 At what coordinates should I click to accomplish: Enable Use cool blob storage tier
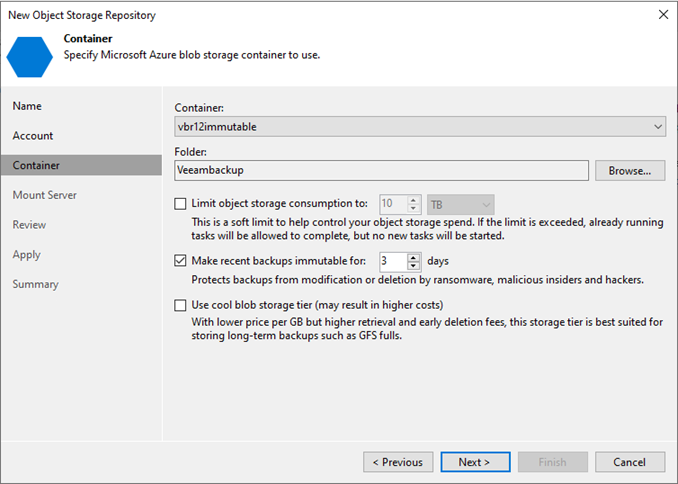click(x=180, y=305)
